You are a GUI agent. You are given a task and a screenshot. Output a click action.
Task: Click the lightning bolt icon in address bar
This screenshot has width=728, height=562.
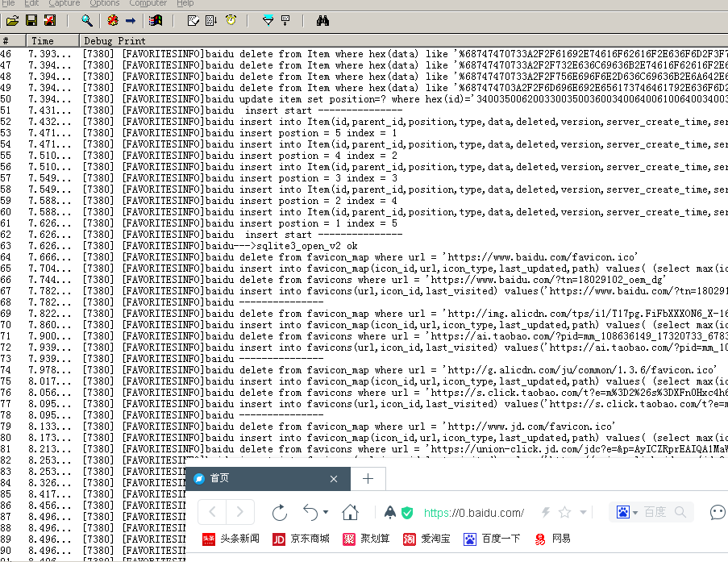pos(546,512)
